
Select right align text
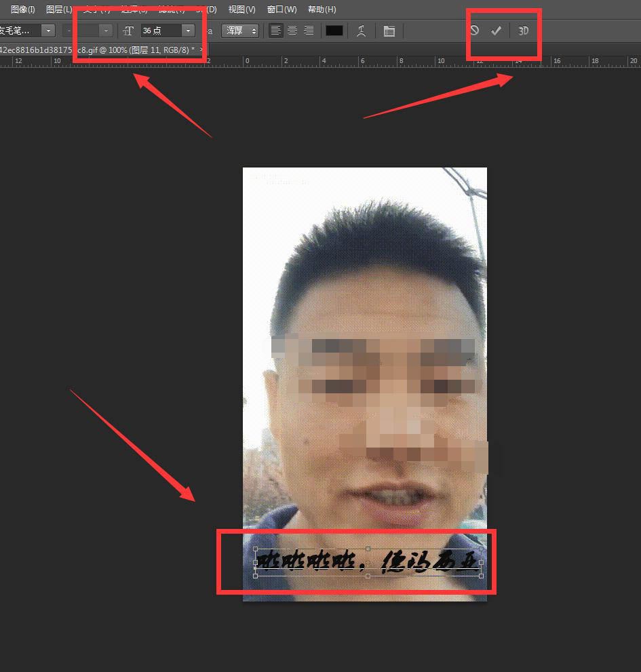click(309, 31)
